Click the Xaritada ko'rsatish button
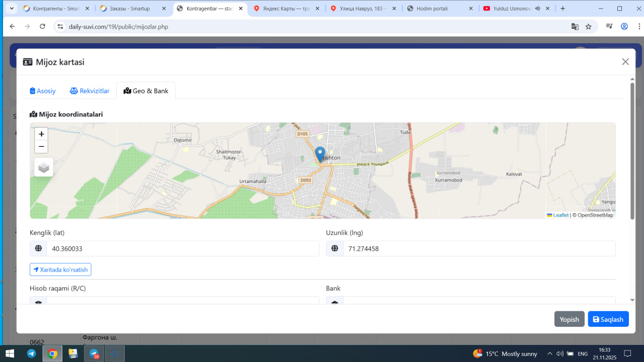The height and width of the screenshot is (362, 644). [60, 270]
